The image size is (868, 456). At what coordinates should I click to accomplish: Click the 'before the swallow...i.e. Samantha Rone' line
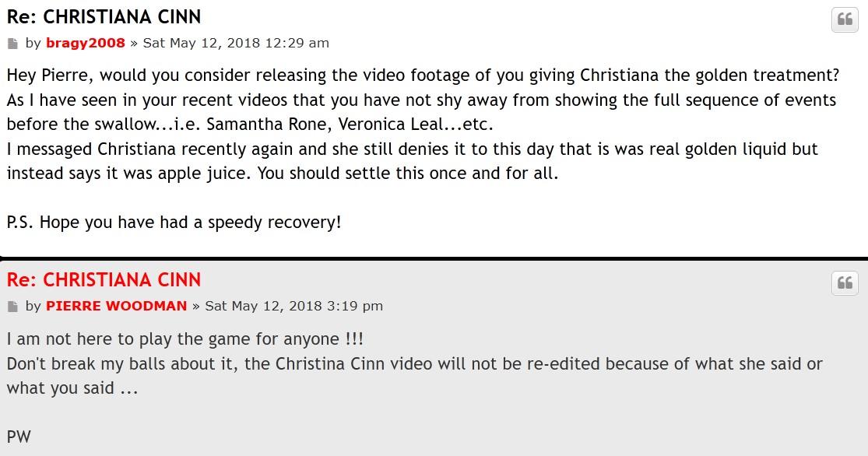click(x=250, y=124)
